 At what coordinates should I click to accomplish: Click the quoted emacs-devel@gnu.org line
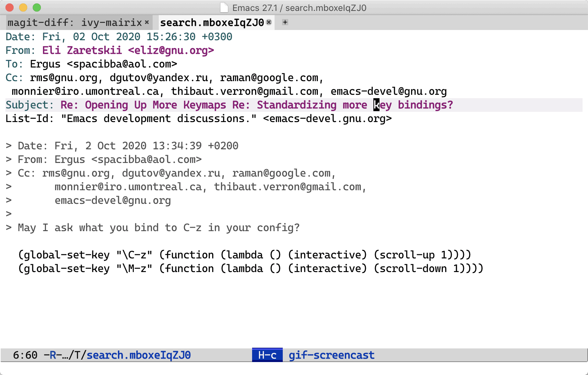88,200
